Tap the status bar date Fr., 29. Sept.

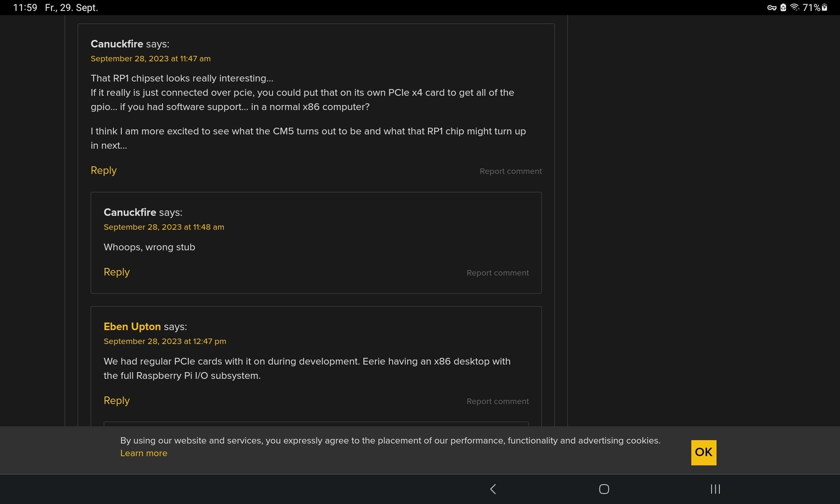click(71, 7)
